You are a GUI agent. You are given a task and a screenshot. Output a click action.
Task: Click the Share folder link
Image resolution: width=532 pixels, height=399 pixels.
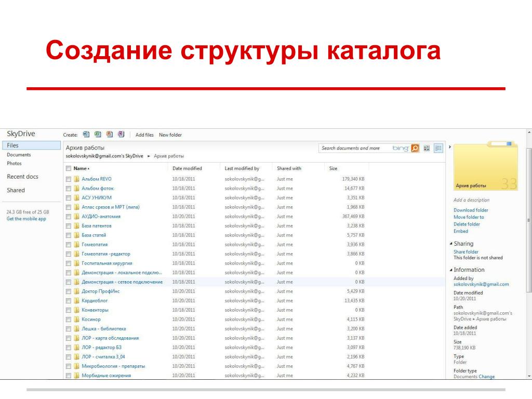[x=466, y=252]
